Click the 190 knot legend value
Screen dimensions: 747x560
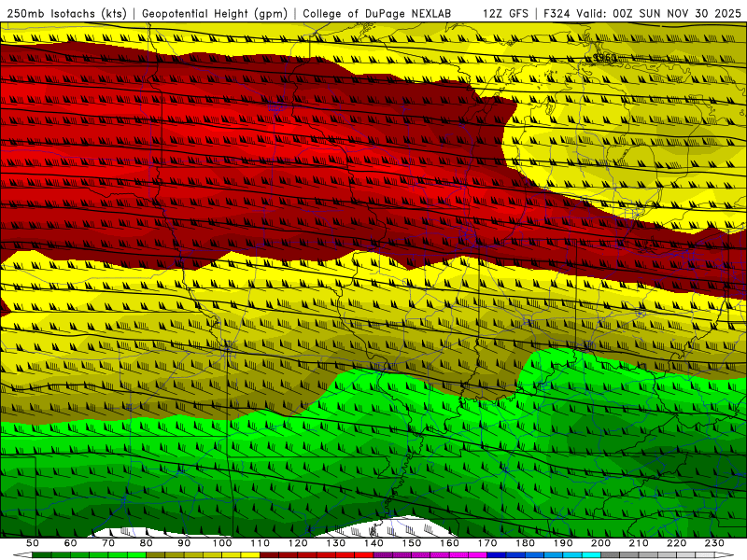pos(563,543)
